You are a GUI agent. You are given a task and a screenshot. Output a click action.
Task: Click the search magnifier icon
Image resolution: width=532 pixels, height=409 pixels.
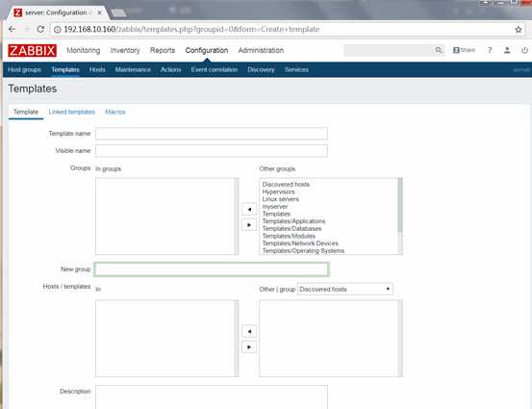pos(439,50)
